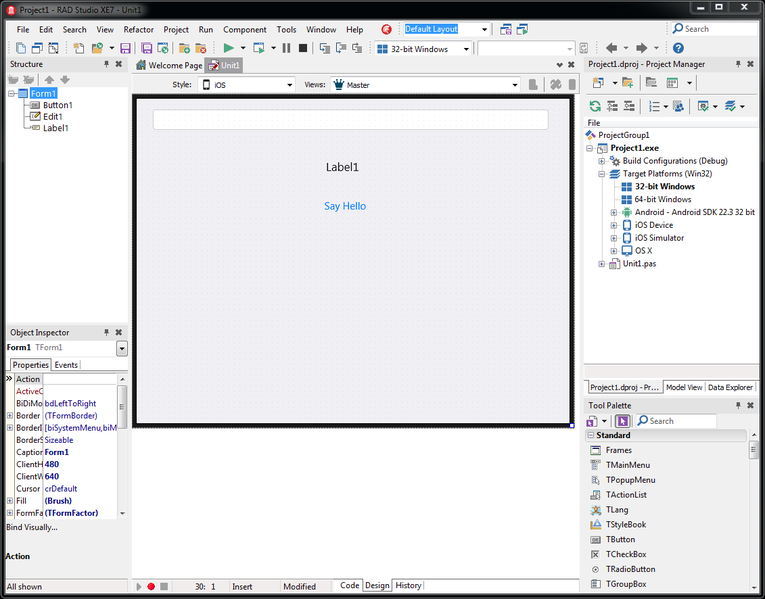
Task: Toggle the pin on the Tool Palette panel
Action: coord(738,405)
